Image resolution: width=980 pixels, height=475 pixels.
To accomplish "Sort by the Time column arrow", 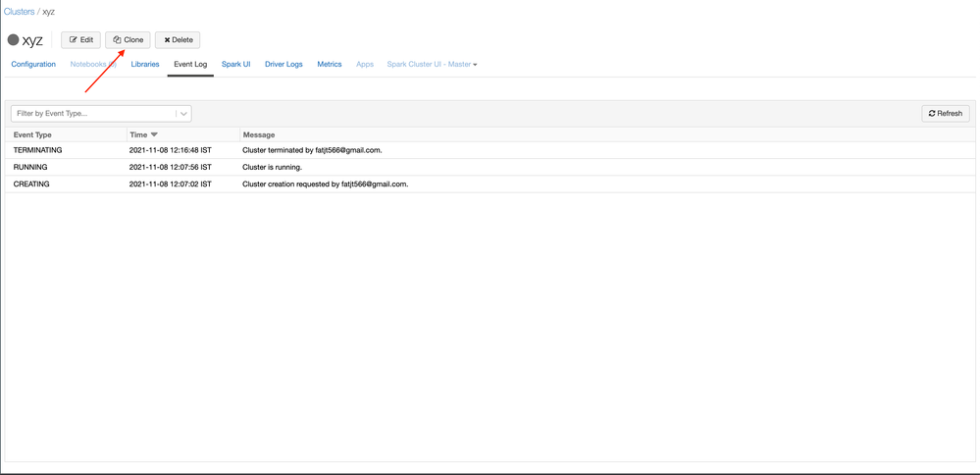I will click(154, 134).
